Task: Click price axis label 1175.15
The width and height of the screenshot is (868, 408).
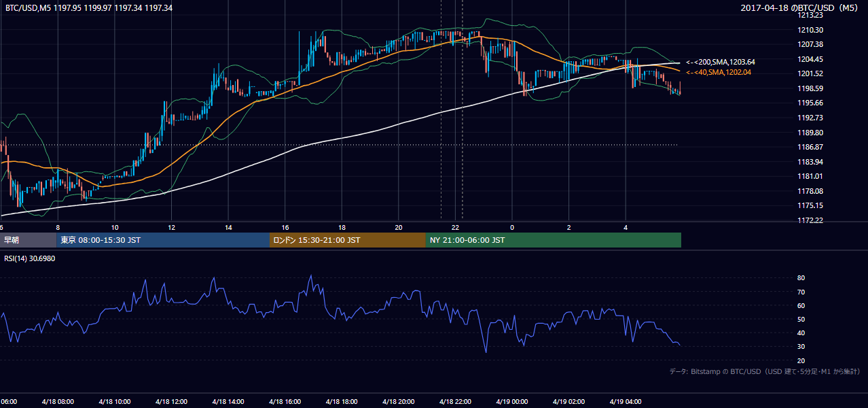Action: coord(811,205)
